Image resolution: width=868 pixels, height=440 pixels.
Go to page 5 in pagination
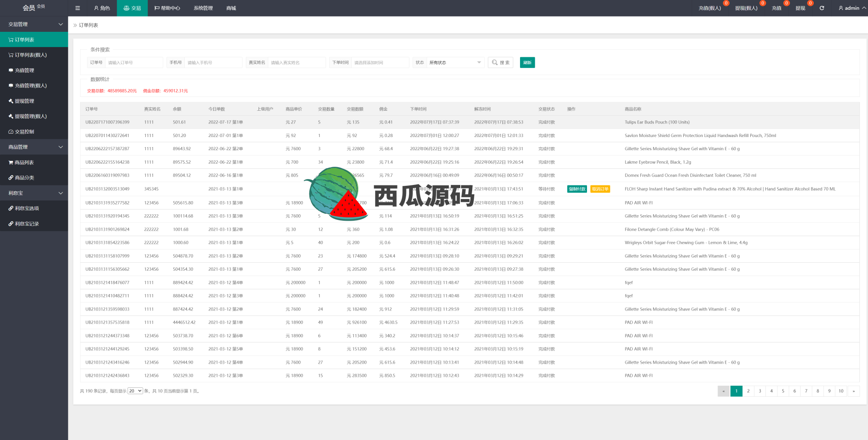coord(783,391)
